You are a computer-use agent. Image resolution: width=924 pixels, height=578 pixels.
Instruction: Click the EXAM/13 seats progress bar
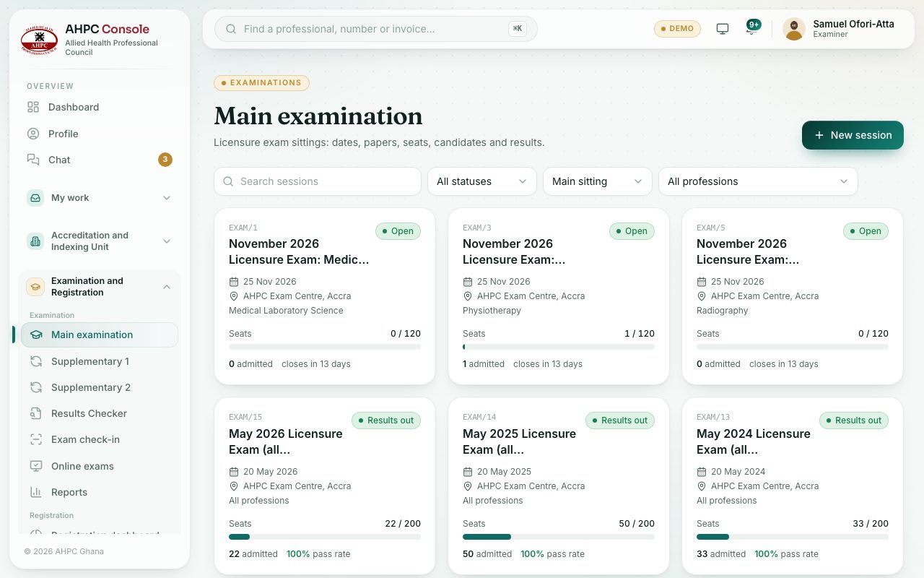(793, 537)
